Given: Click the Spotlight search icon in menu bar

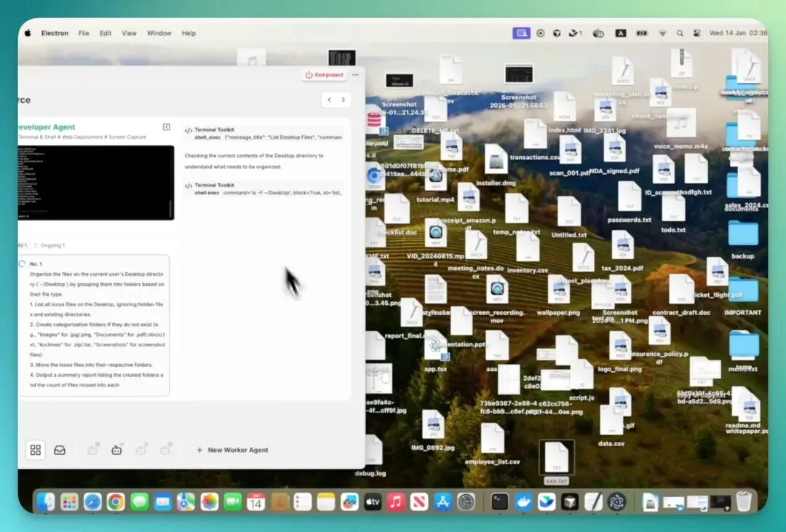Looking at the screenshot, I should pyautogui.click(x=680, y=33).
